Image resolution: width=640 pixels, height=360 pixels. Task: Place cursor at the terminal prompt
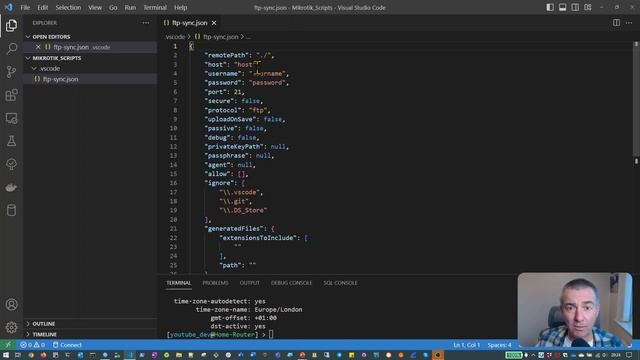271,334
